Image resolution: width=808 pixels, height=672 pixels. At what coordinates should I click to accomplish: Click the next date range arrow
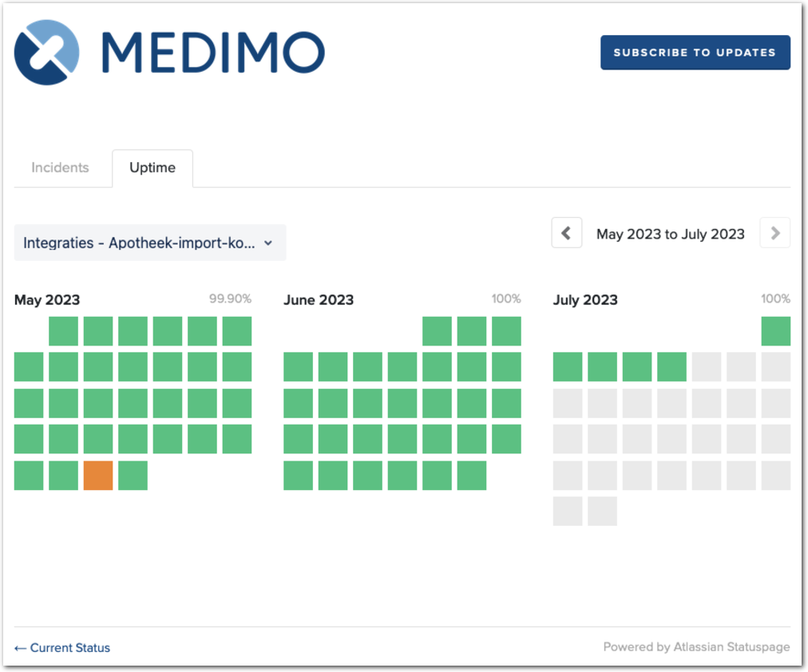(774, 233)
